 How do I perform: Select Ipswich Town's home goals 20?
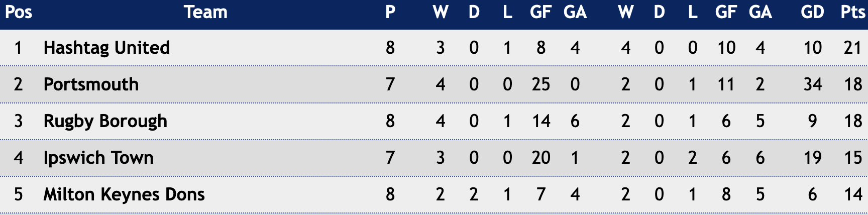[541, 158]
